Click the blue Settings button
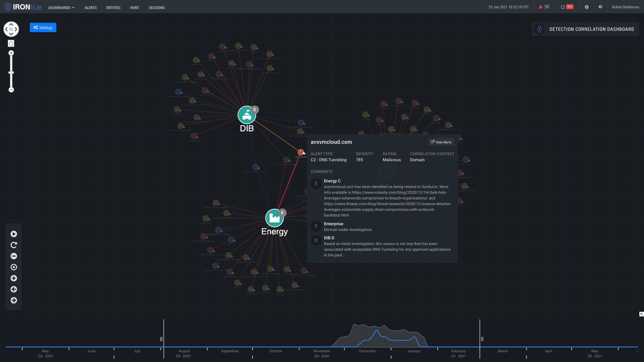 [x=43, y=27]
